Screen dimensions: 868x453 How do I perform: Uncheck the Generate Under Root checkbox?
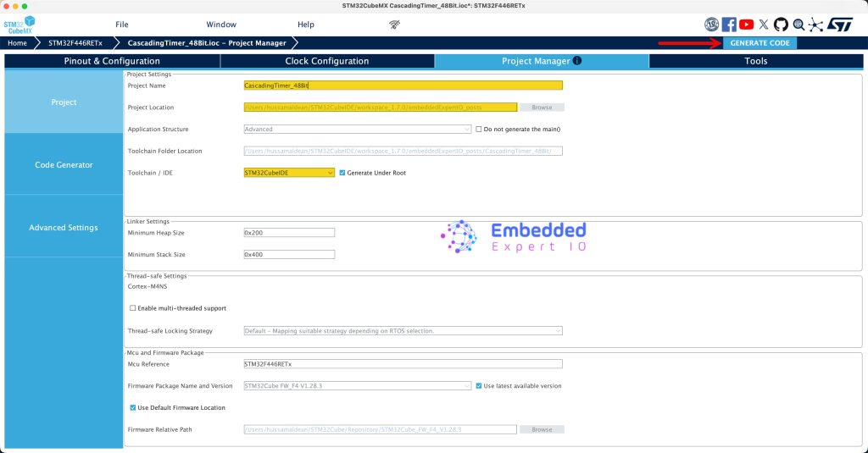click(342, 173)
